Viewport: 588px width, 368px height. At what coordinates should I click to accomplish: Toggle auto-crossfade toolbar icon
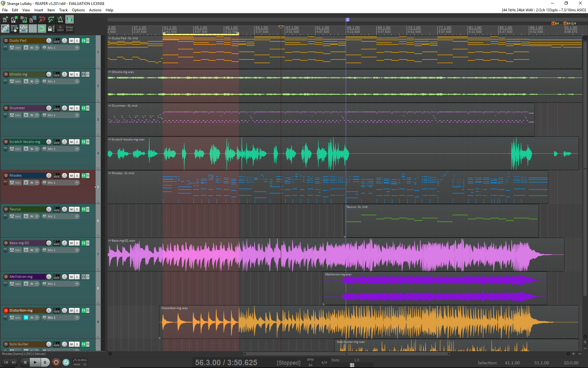[70, 20]
